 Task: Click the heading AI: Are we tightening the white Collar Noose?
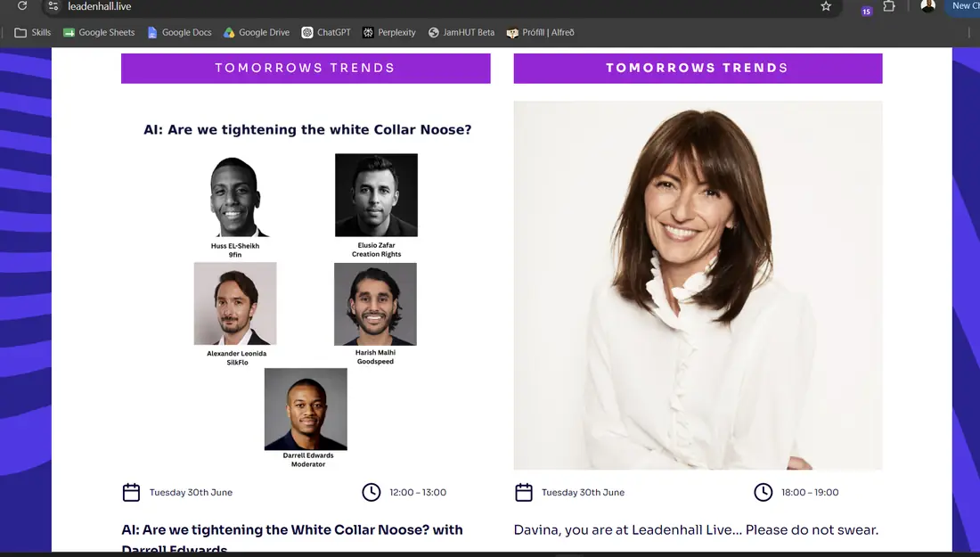click(307, 129)
